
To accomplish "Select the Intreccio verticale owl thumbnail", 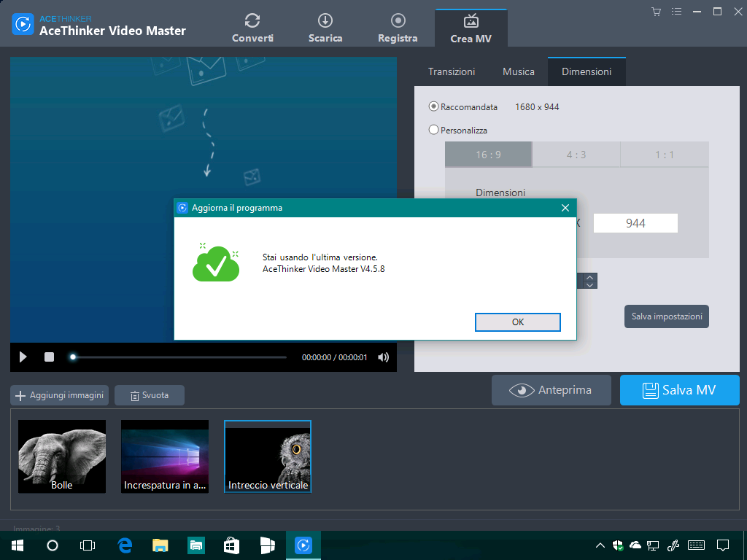I will (x=268, y=456).
